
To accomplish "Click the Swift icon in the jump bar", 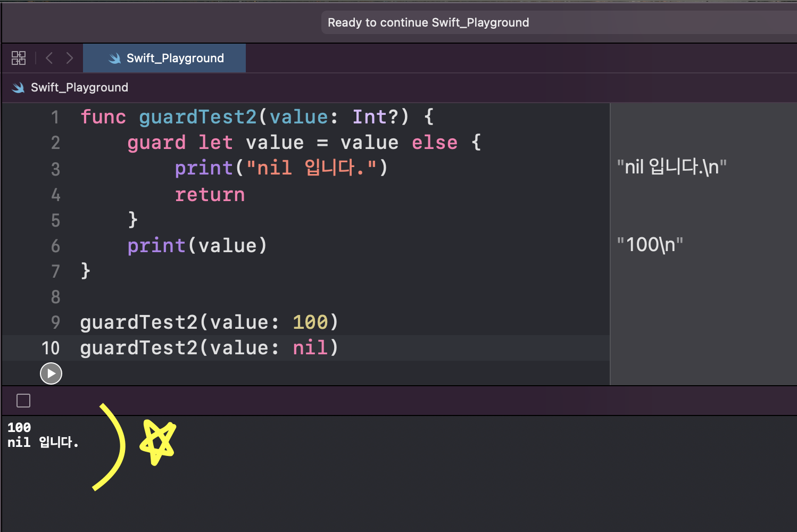I will [18, 87].
